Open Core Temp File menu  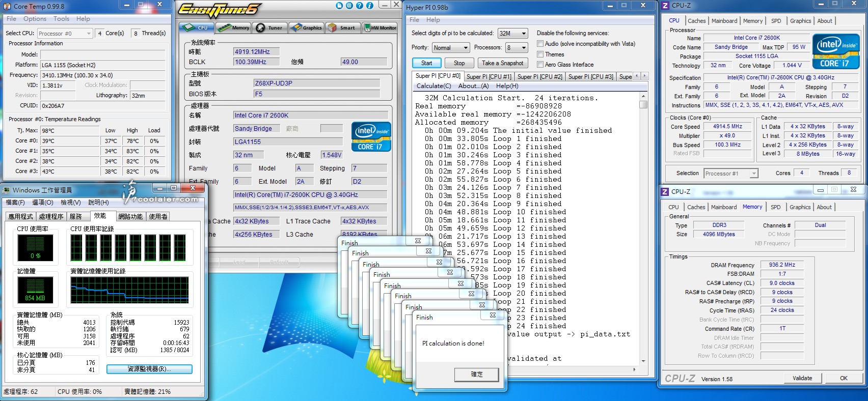click(11, 19)
